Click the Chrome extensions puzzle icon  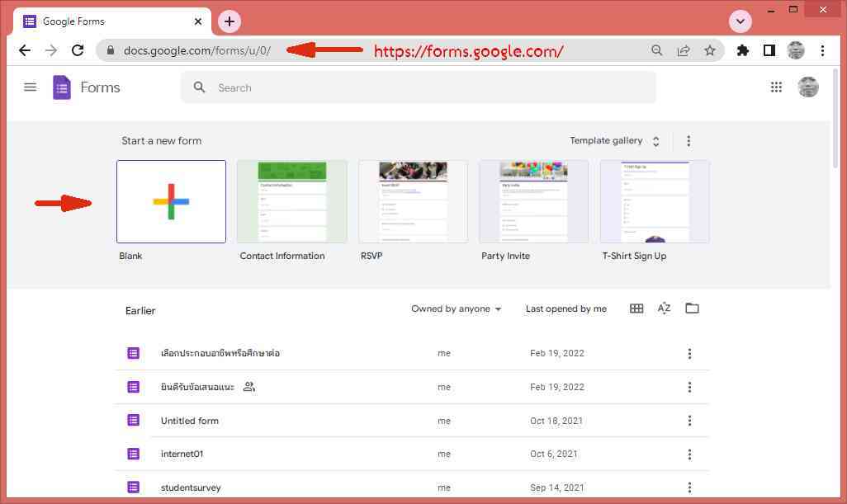coord(742,50)
